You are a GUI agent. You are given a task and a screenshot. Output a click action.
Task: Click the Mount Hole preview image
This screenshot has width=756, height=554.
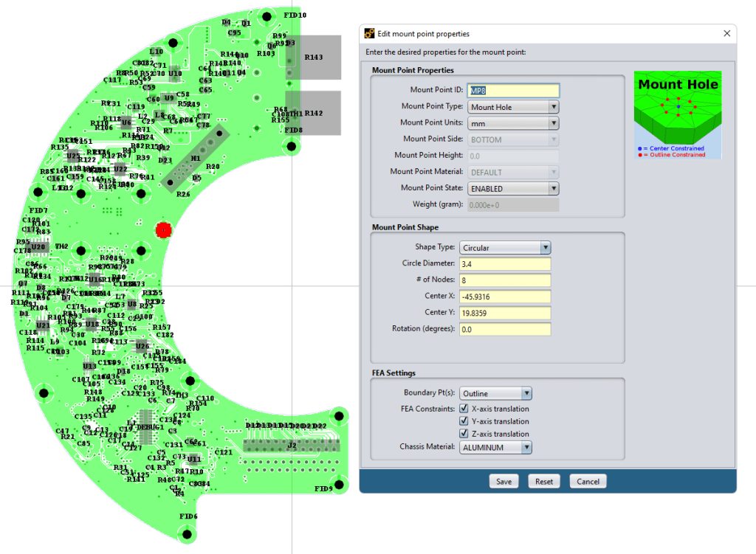(x=677, y=114)
